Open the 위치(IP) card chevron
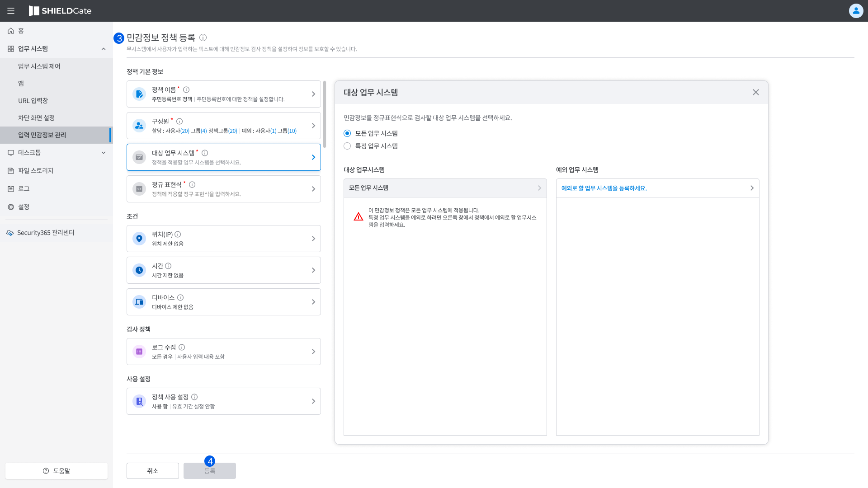Screen dimensions: 868x488 pyautogui.click(x=313, y=239)
